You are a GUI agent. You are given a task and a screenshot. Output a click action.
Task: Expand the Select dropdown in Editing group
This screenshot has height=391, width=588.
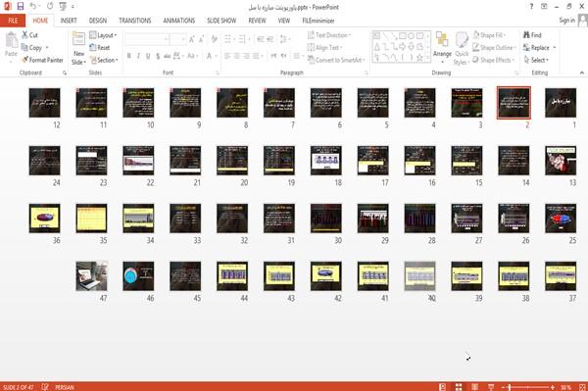536,60
